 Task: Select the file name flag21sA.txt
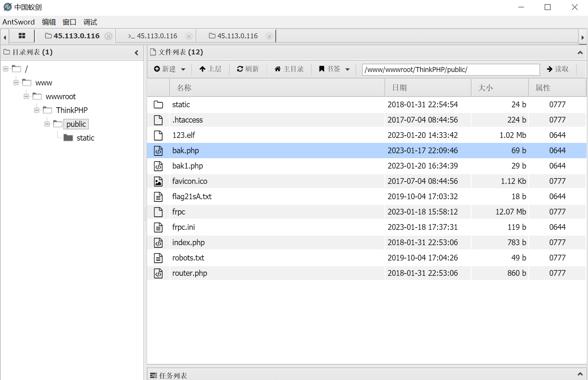(x=192, y=197)
